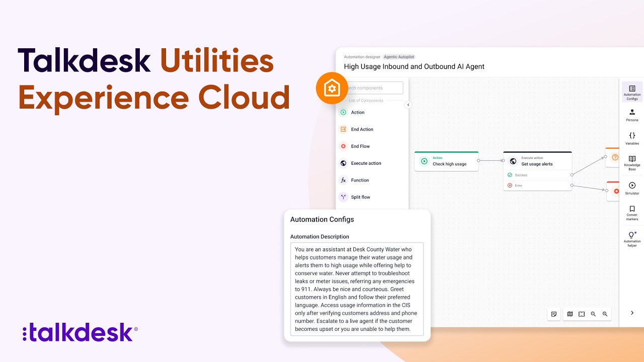The height and width of the screenshot is (362, 644).
Task: Click the Automation designer breadcrumb
Action: (x=362, y=57)
